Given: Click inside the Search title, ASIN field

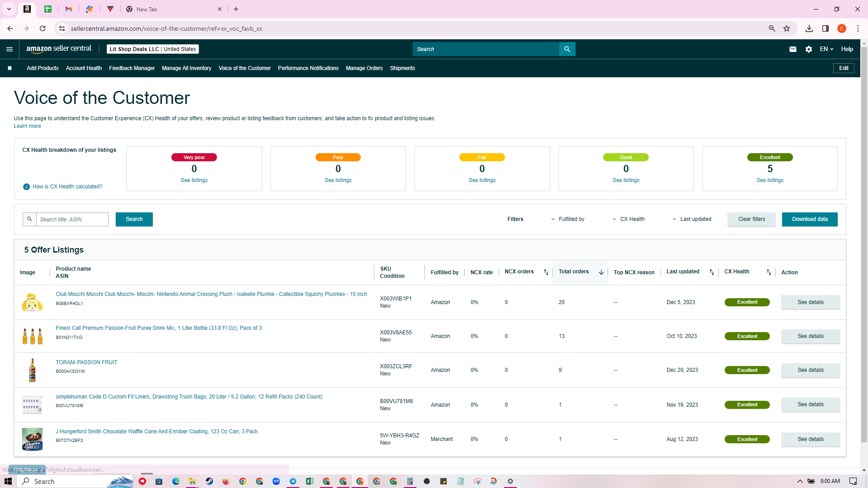Looking at the screenshot, I should [x=72, y=219].
